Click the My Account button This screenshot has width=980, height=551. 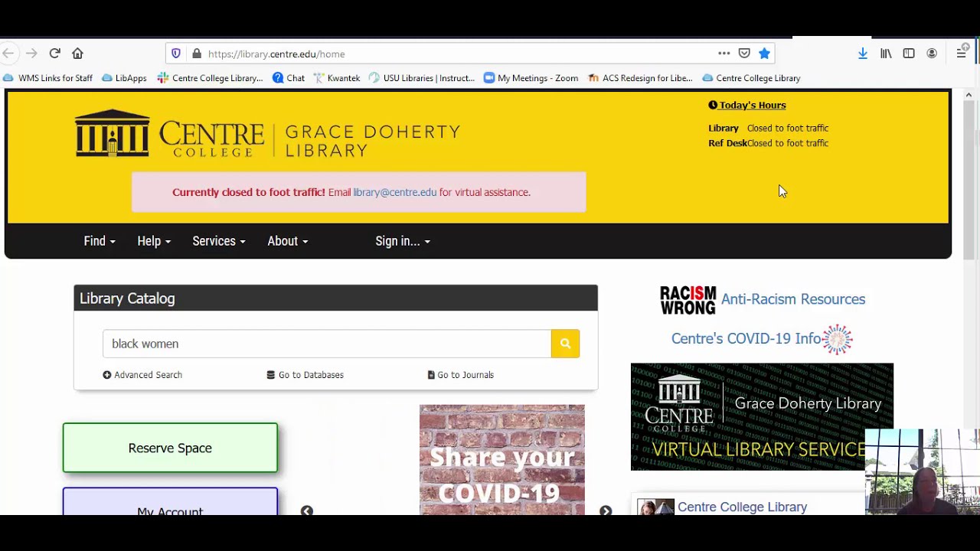[x=170, y=502]
